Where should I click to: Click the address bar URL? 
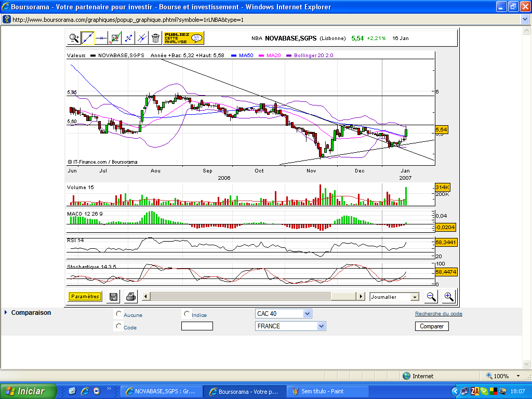[128, 20]
